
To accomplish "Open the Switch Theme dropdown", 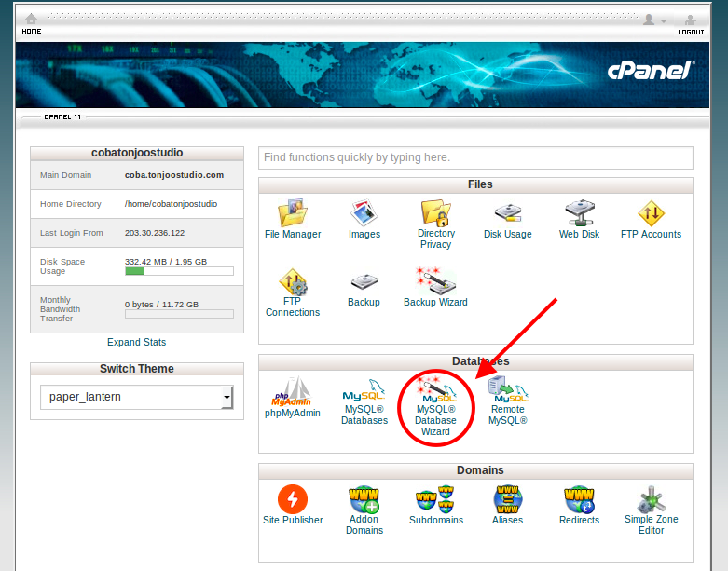I will coord(136,397).
